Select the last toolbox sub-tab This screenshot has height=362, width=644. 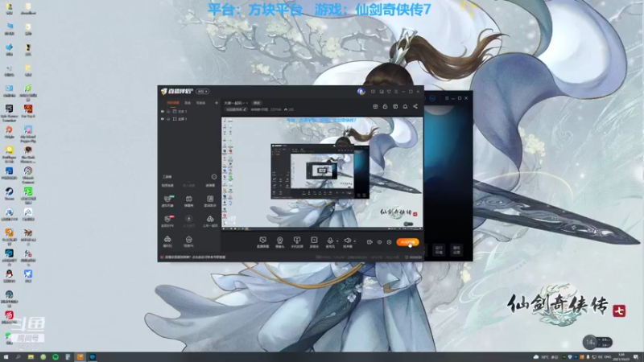point(210,186)
